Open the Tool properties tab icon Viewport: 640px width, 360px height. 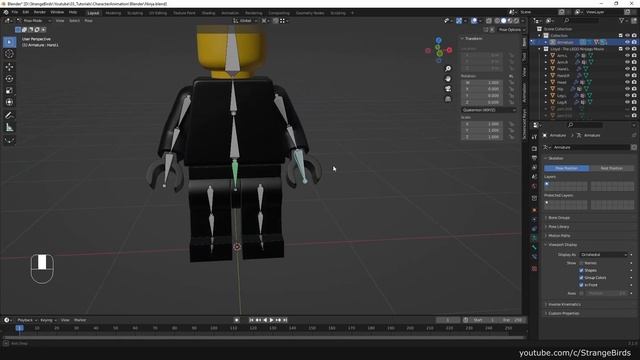pyautogui.click(x=534, y=137)
